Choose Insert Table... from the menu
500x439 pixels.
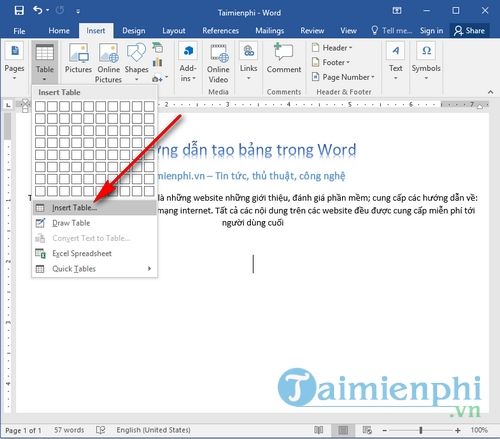coord(95,208)
